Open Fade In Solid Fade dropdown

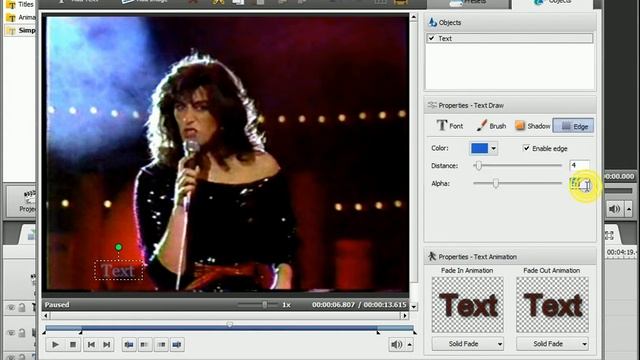[x=468, y=344]
